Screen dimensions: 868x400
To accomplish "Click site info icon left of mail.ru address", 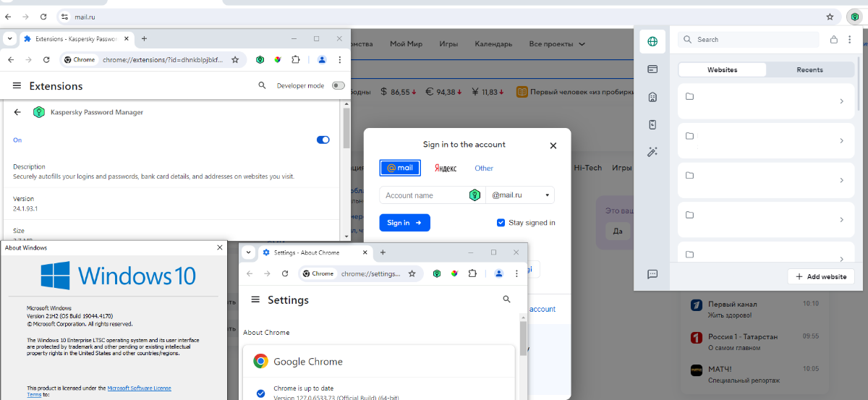I will pos(64,16).
